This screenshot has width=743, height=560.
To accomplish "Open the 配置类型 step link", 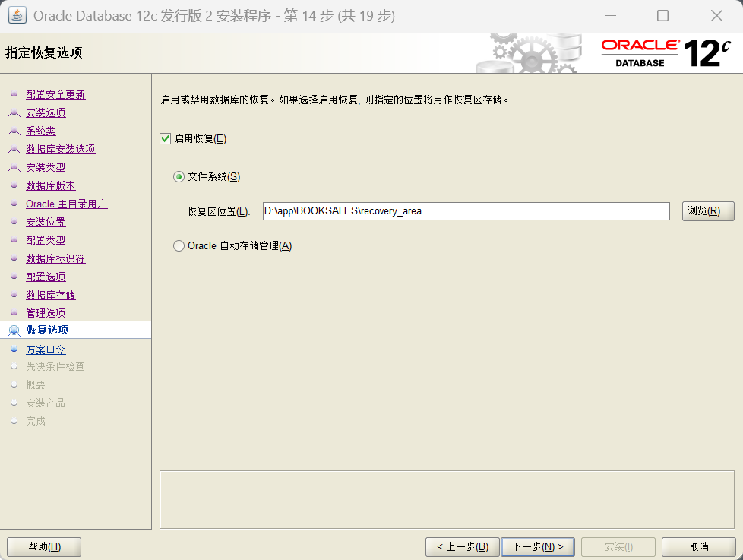I will [46, 240].
